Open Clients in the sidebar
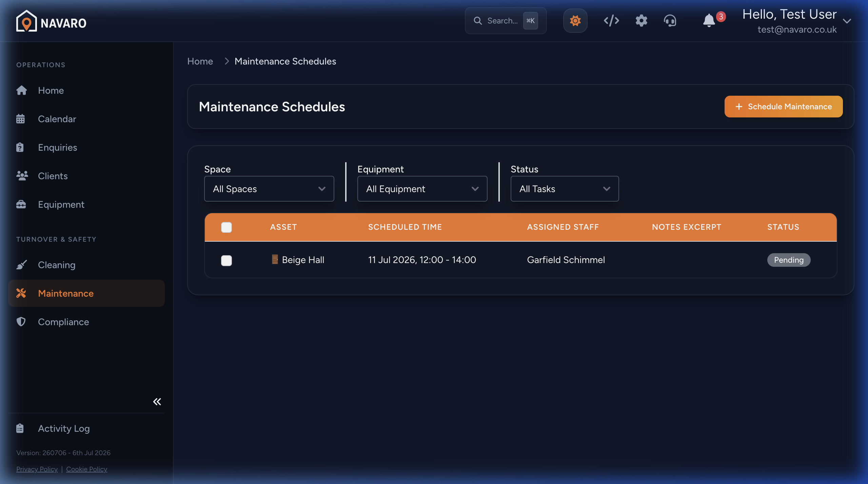This screenshot has height=484, width=868. click(x=86, y=176)
